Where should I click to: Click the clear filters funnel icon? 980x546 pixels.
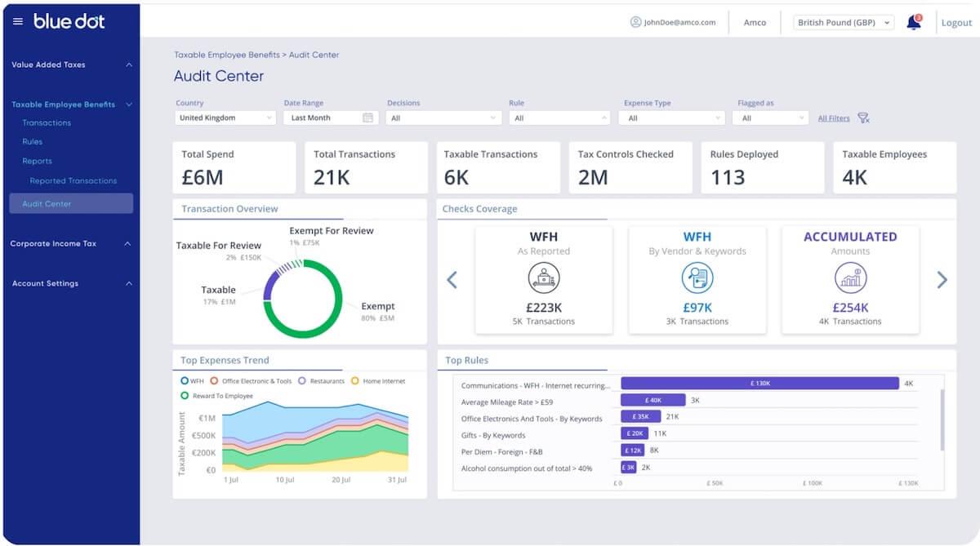click(863, 118)
